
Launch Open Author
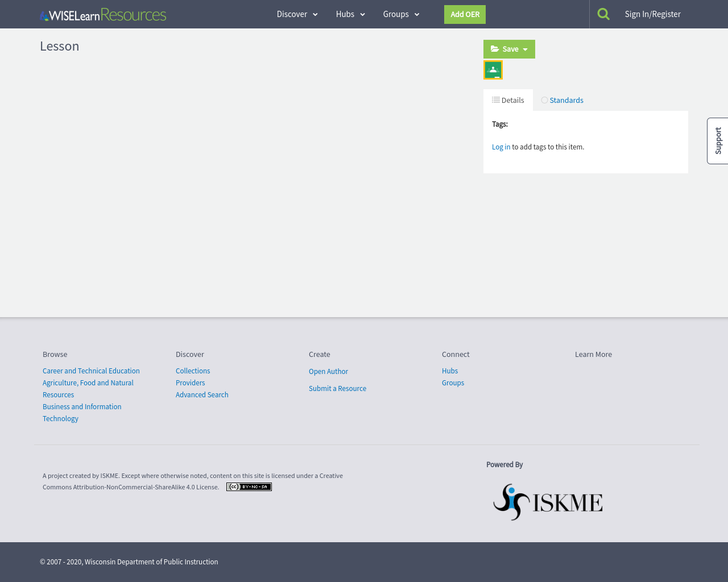[328, 371]
